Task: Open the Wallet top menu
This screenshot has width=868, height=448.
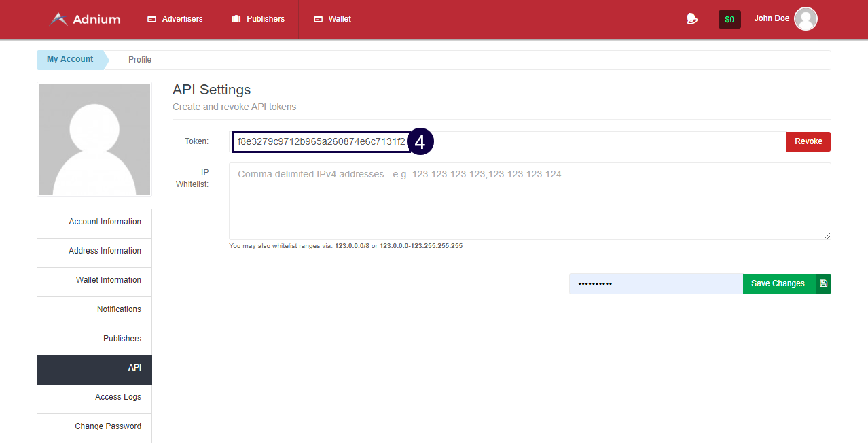Action: pos(332,19)
